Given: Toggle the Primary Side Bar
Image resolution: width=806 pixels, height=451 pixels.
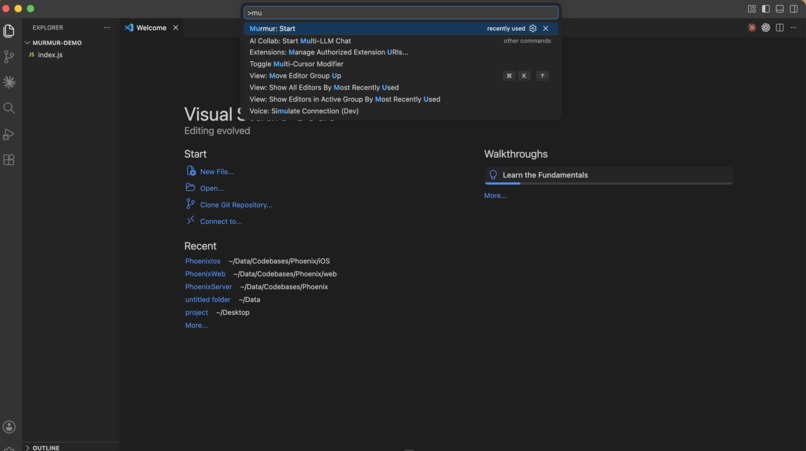Looking at the screenshot, I should tap(766, 9).
